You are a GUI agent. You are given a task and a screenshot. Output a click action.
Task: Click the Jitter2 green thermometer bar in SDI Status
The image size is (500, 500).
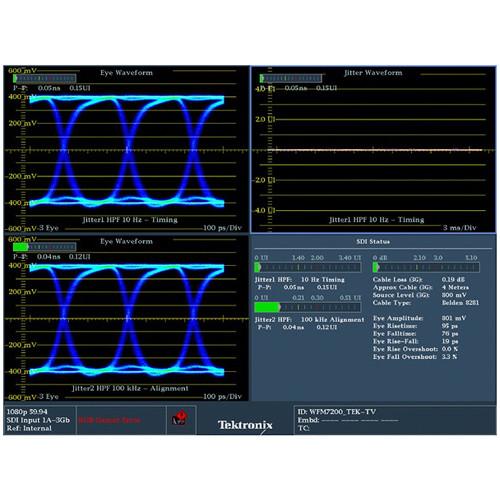[x=307, y=307]
